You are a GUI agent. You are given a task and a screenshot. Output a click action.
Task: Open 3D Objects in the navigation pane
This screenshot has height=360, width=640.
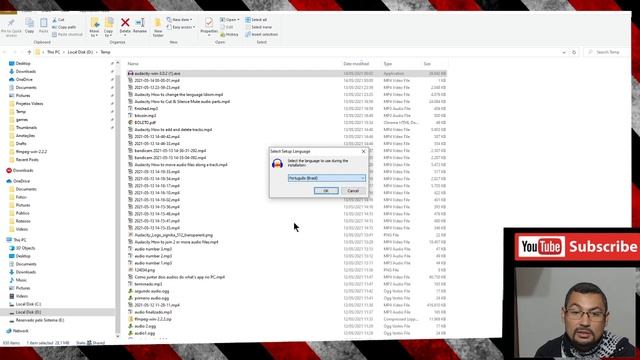click(x=25, y=248)
